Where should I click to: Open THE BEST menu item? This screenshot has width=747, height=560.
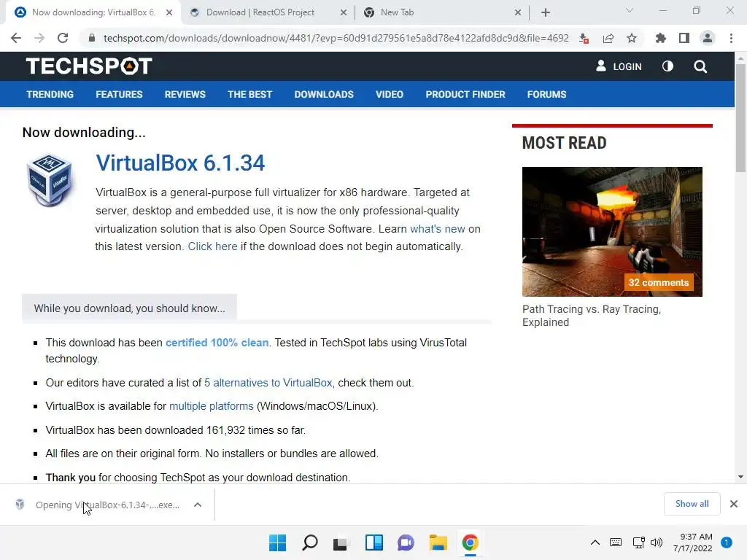[x=249, y=94]
